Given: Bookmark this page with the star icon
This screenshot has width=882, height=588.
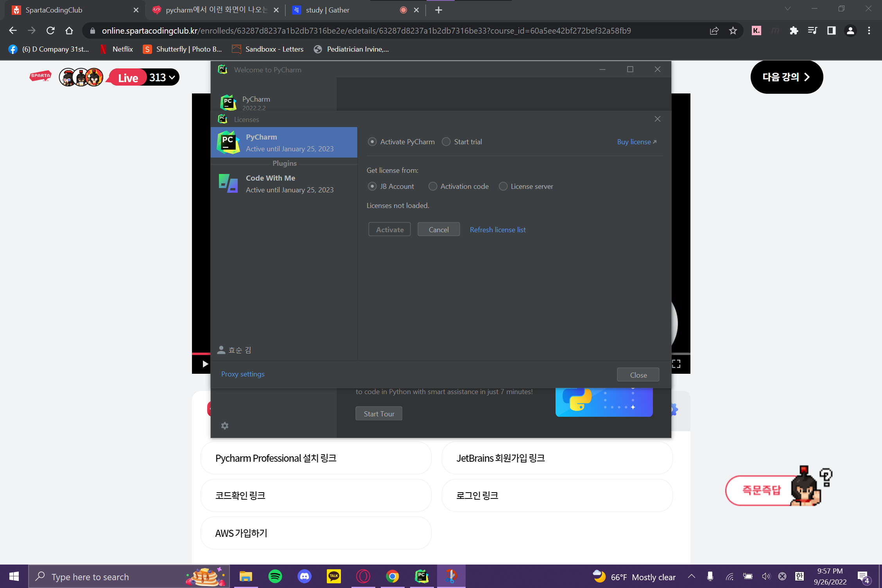Looking at the screenshot, I should click(733, 30).
